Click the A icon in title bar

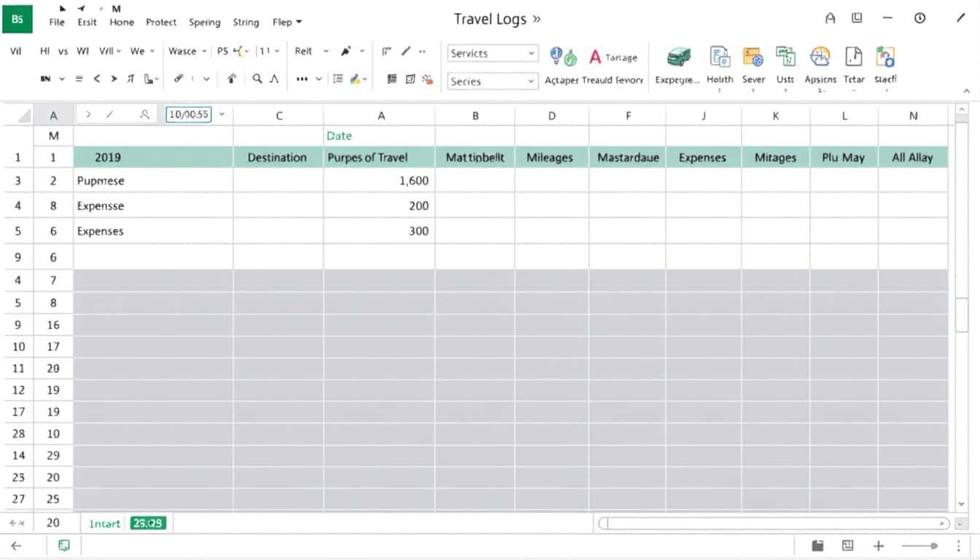tap(830, 19)
